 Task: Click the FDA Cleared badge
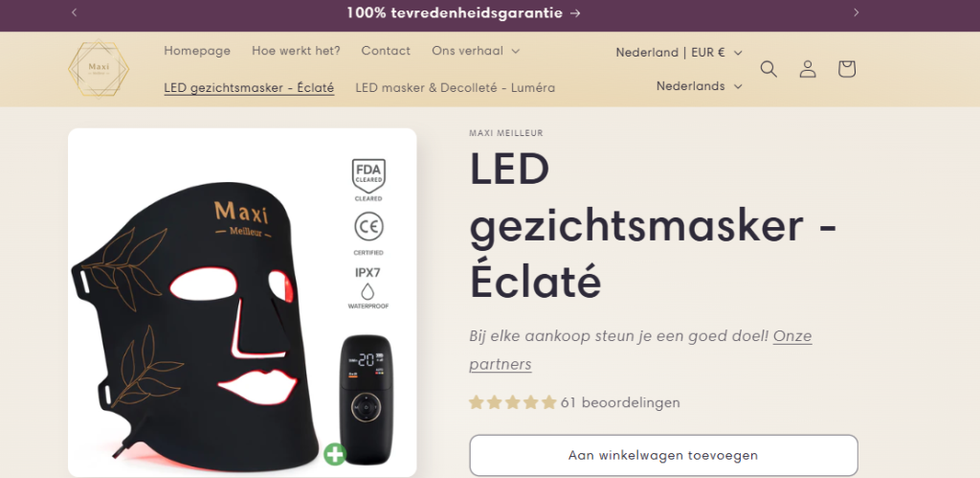[x=368, y=180]
